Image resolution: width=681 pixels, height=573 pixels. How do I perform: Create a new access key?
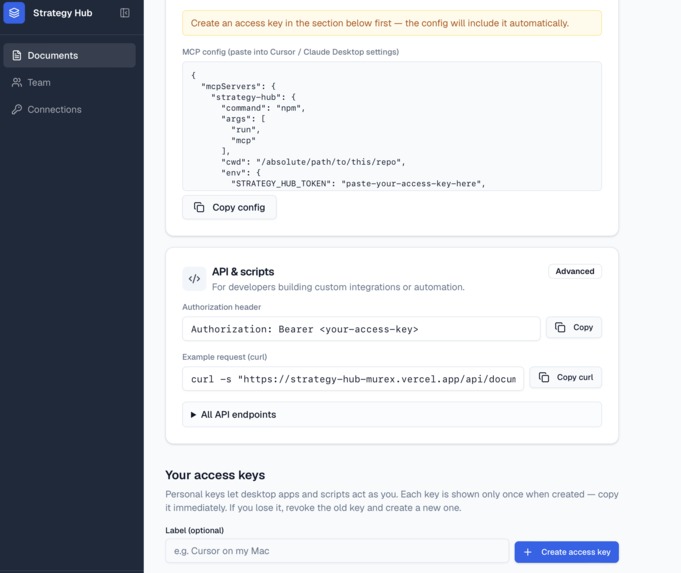[566, 552]
